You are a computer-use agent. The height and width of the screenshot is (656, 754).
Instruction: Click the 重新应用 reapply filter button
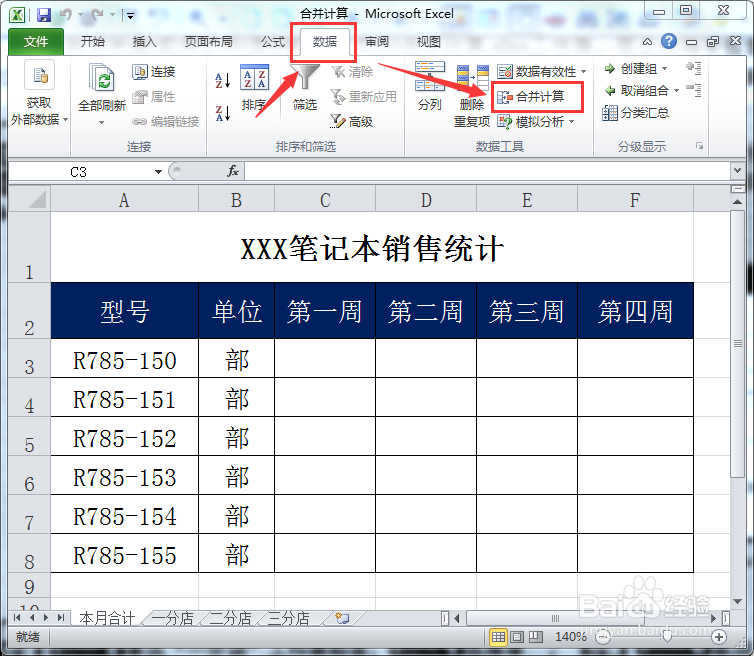click(x=364, y=97)
